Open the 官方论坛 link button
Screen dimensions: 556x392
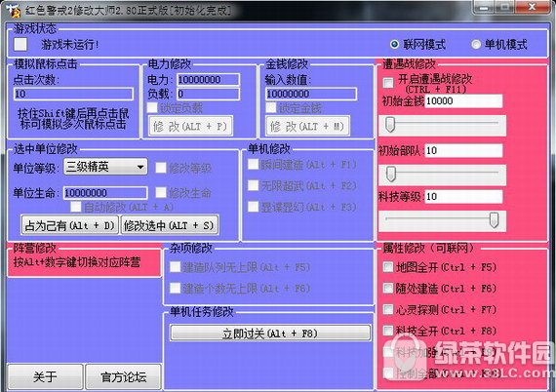[123, 376]
